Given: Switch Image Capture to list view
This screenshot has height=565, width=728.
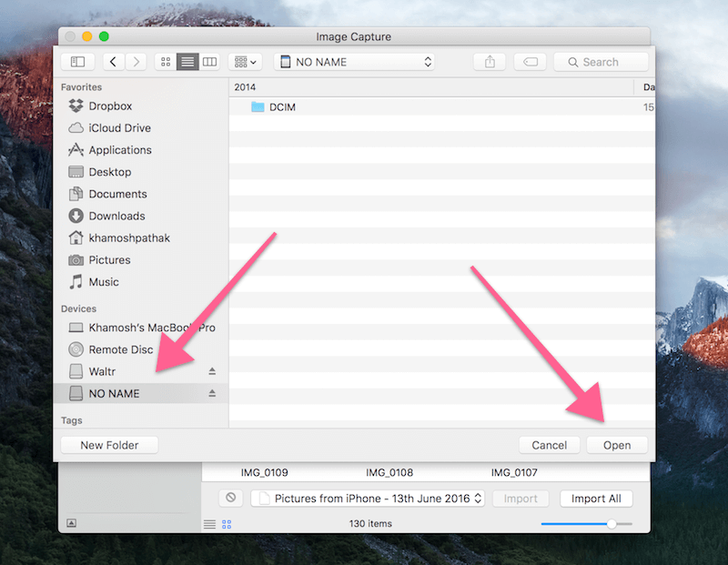Looking at the screenshot, I should point(210,524).
